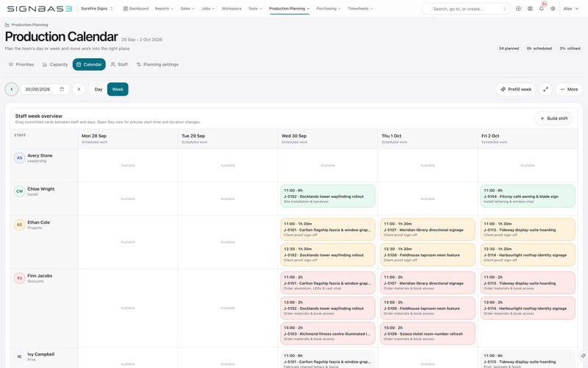The height and width of the screenshot is (368, 588).
Task: Open the More options button
Action: point(569,89)
